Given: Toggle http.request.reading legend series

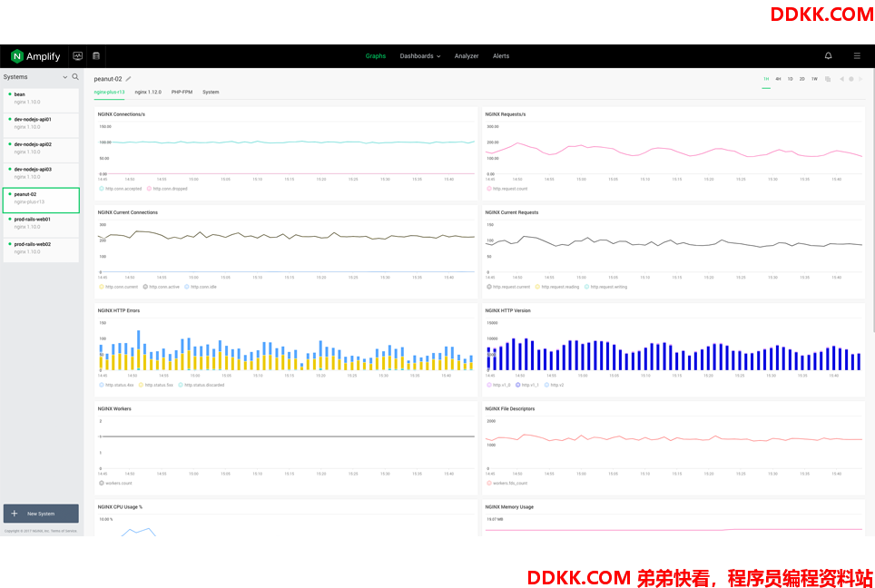Looking at the screenshot, I should coord(557,287).
